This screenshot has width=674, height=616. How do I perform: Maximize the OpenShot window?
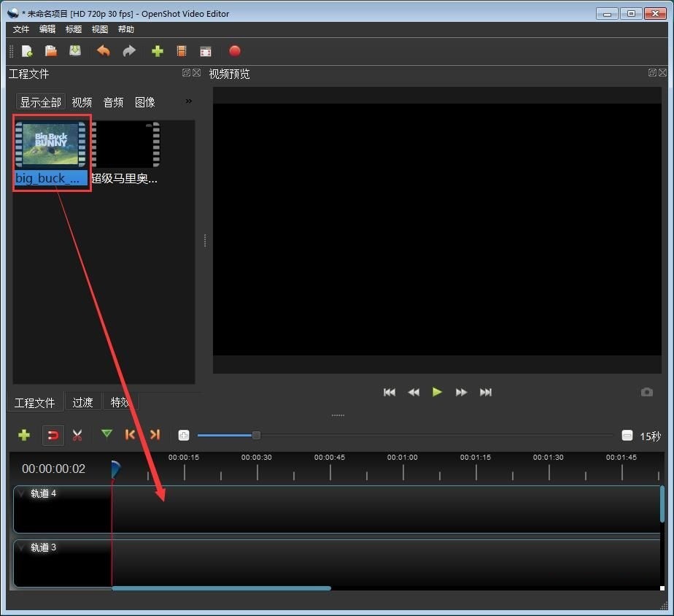pyautogui.click(x=631, y=13)
